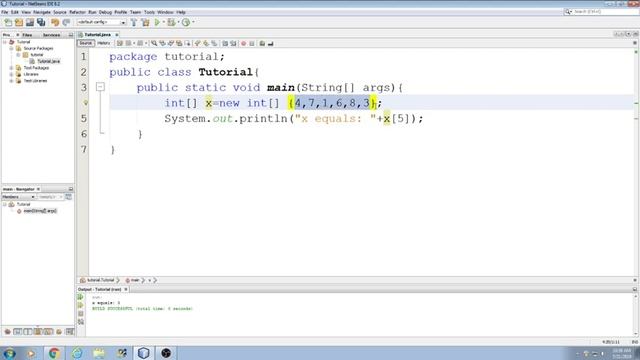
Task: Open the File menu
Action: tap(4, 12)
